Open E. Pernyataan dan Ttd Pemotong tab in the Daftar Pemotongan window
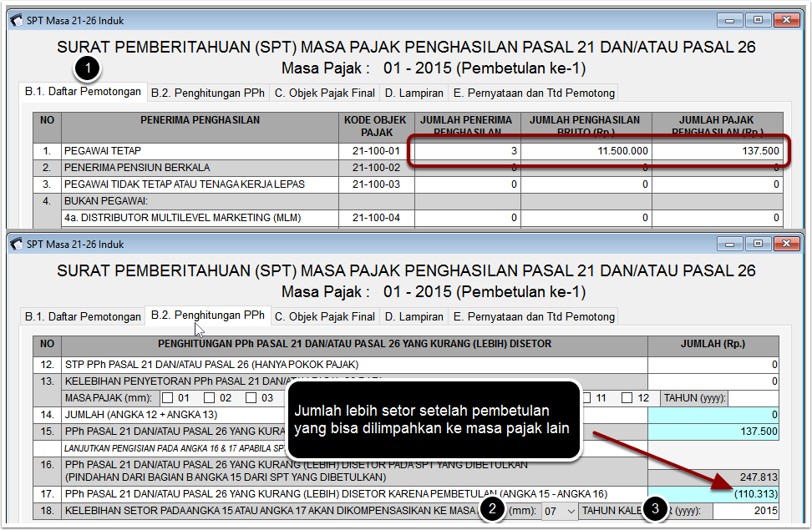 coord(534,93)
